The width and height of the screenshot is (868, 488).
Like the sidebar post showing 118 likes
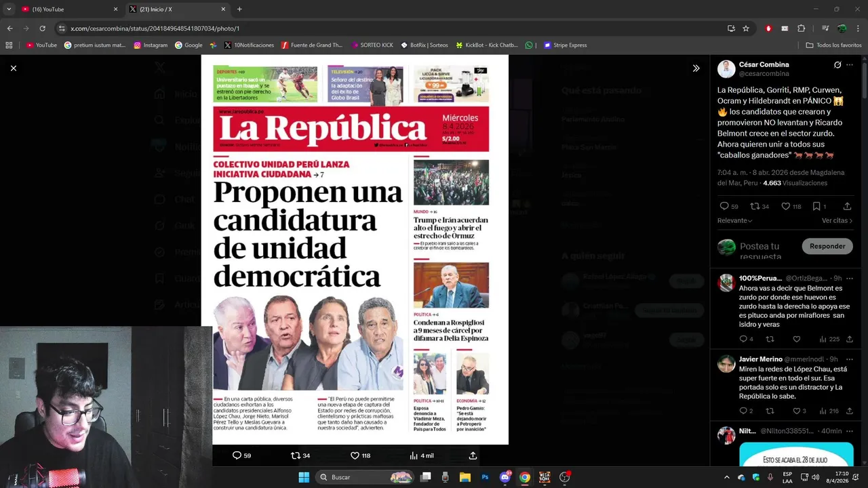tap(786, 206)
